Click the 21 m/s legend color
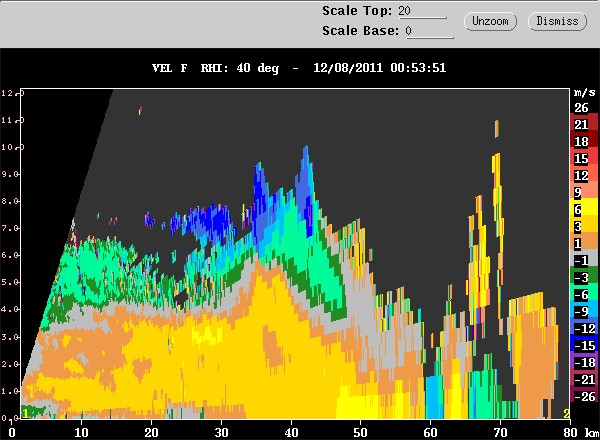This screenshot has height=440, width=600. (579, 125)
